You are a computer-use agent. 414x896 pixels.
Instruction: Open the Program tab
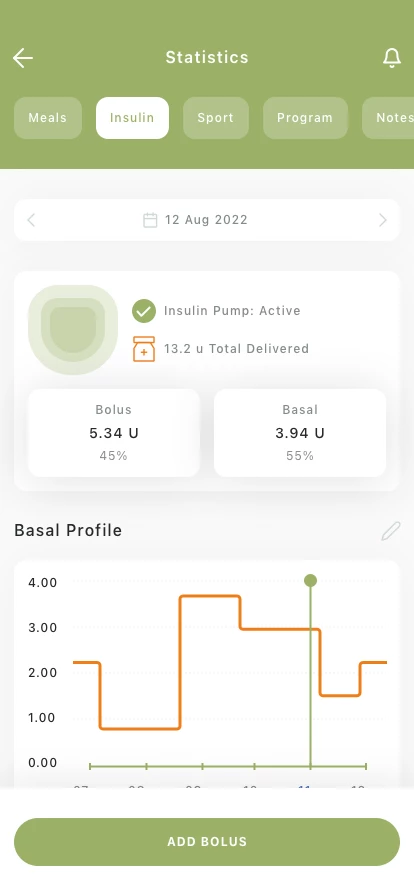click(305, 118)
